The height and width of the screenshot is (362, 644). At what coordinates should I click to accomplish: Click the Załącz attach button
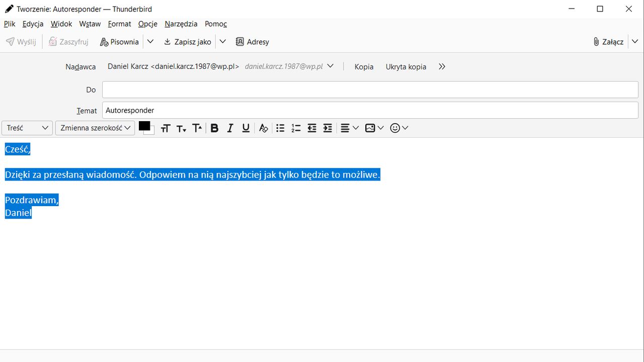click(x=608, y=42)
